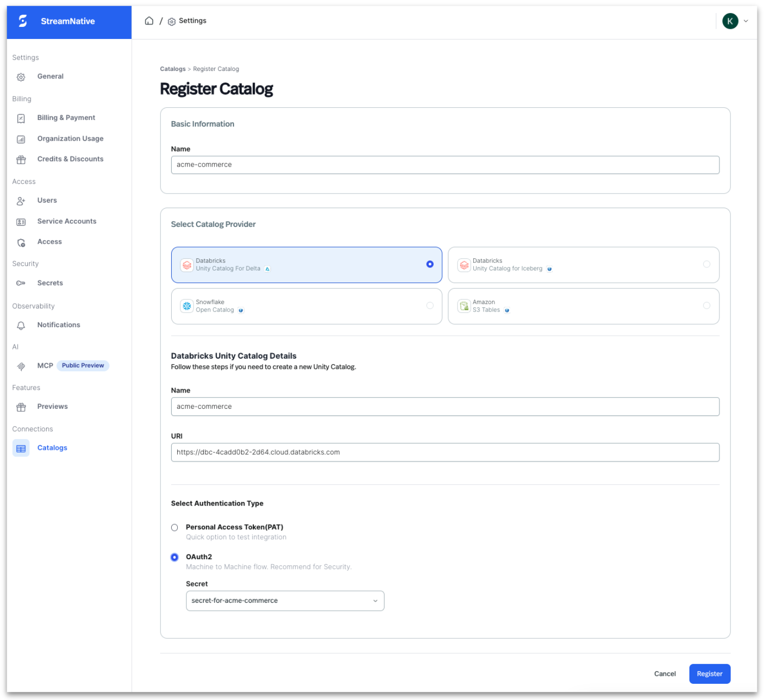This screenshot has width=766, height=700.
Task: Click the StreamNative logo icon
Action: tap(23, 21)
